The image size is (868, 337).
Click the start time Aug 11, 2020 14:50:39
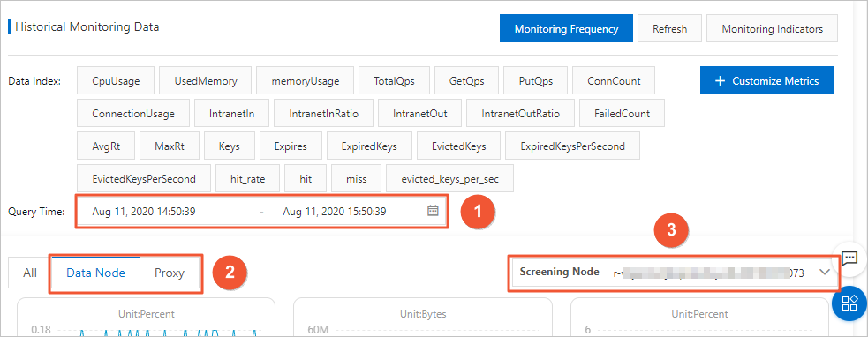[144, 211]
